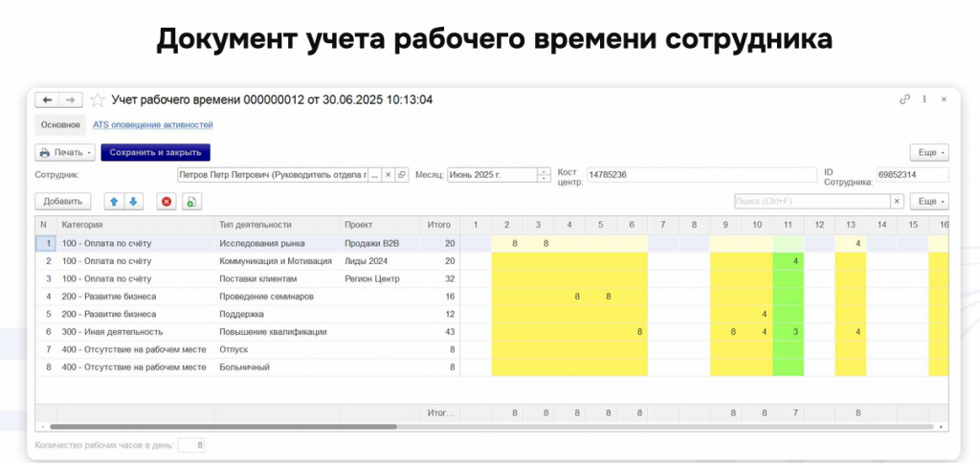Move the row down with blue arrow
The height and width of the screenshot is (463, 980).
[x=134, y=201]
